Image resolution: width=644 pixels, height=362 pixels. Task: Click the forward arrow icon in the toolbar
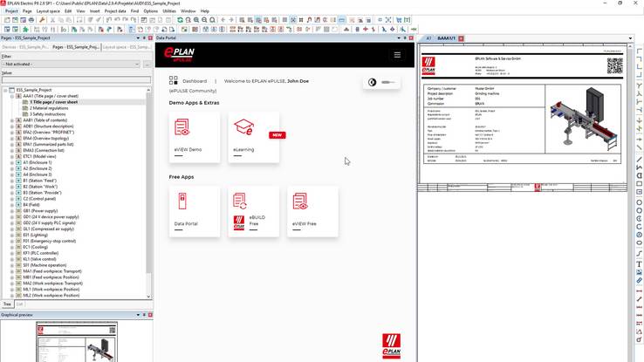pos(231,20)
